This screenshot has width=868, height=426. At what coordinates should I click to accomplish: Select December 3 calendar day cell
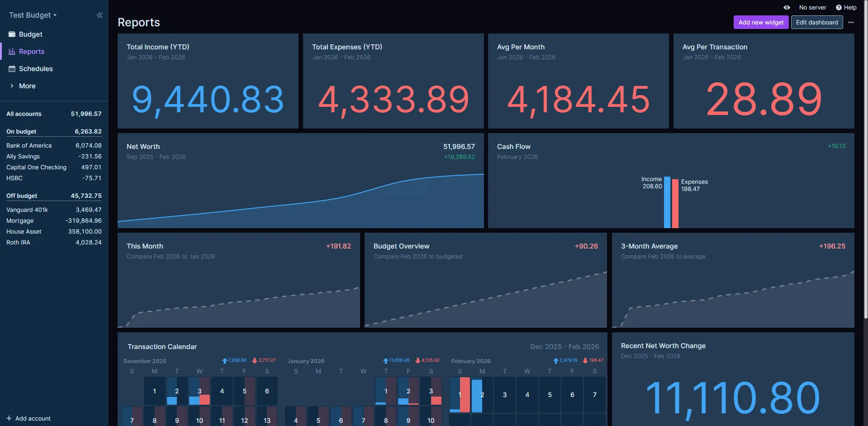click(199, 391)
